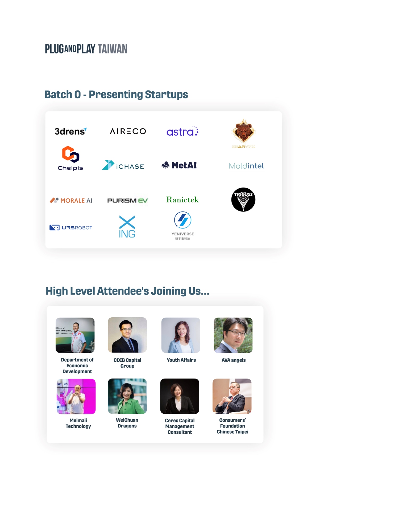Click the MORALE AI logo
The height and width of the screenshot is (532, 411).
pyautogui.click(x=71, y=200)
